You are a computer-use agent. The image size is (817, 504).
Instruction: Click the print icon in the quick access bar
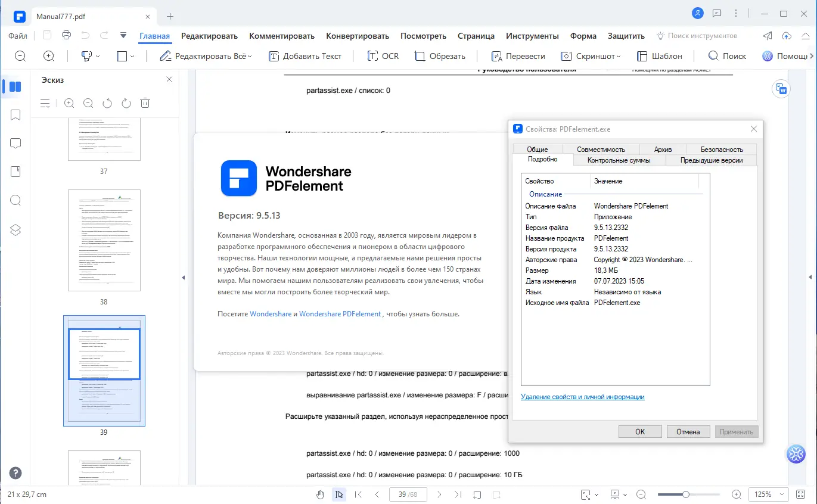point(66,35)
